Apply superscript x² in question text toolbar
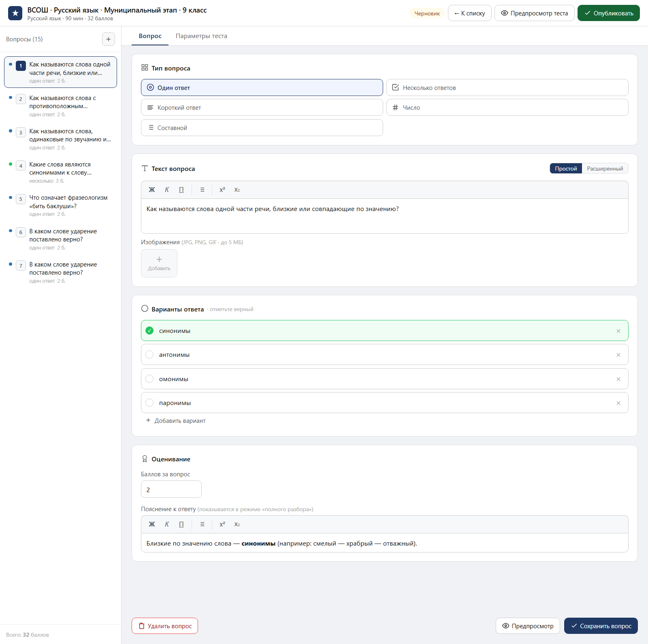Screen dimensions: 648x644 pos(222,190)
